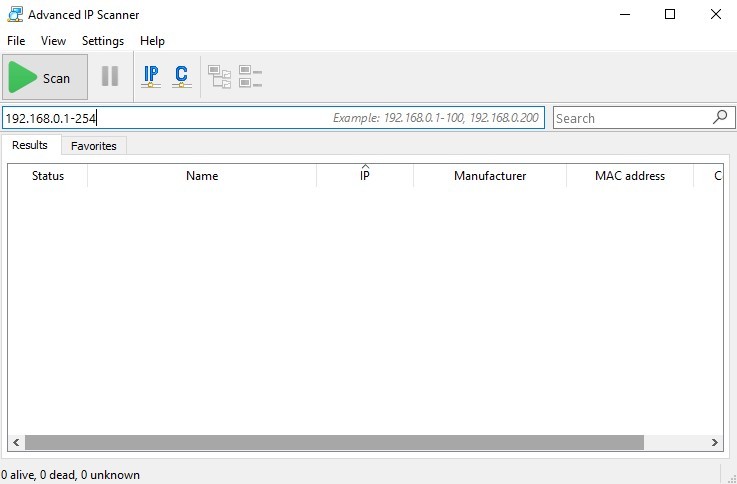The height and width of the screenshot is (484, 737).
Task: Click the Collapse all list icon
Action: coord(250,77)
